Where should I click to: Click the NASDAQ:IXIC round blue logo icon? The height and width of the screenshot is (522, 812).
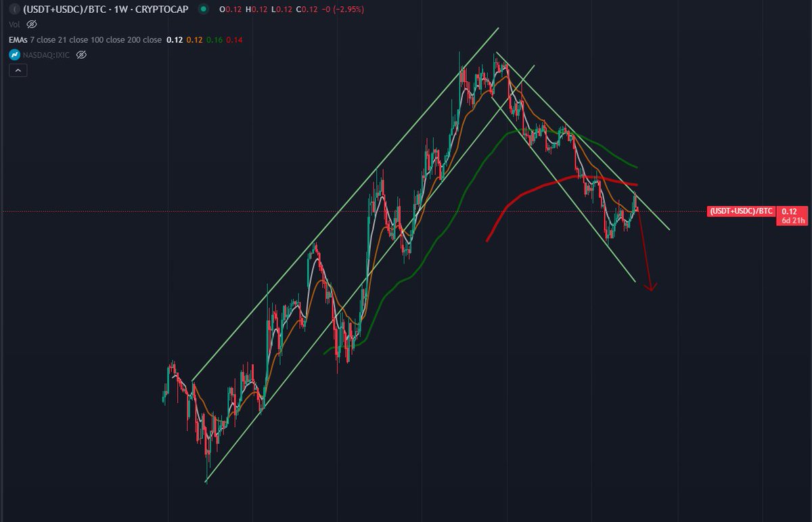point(14,54)
